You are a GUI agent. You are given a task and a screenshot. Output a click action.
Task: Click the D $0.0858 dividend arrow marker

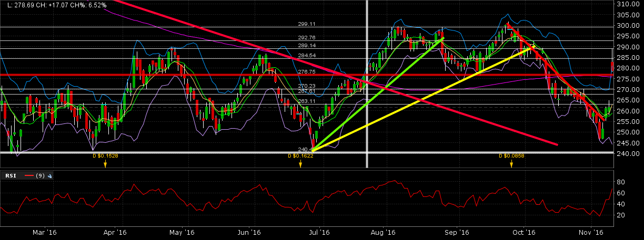point(511,164)
